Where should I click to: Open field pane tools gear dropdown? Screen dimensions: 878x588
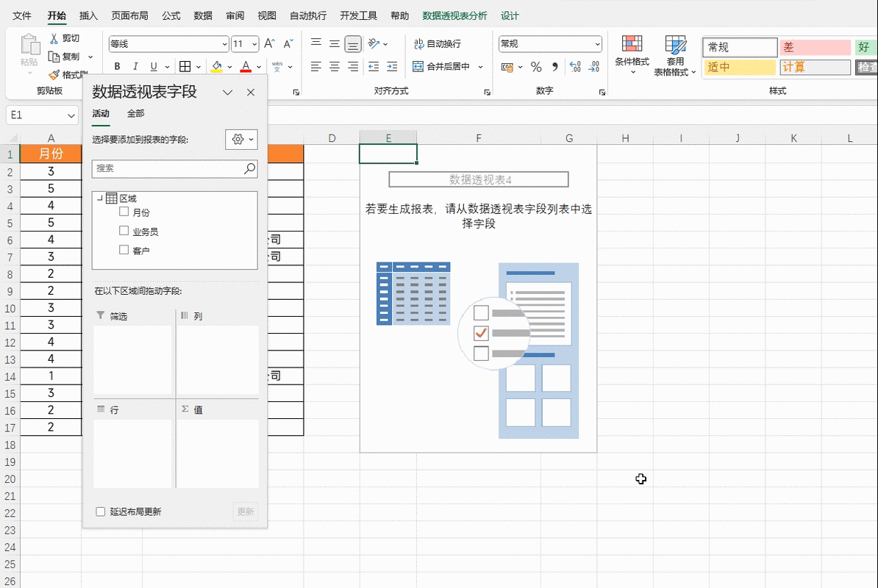[241, 140]
